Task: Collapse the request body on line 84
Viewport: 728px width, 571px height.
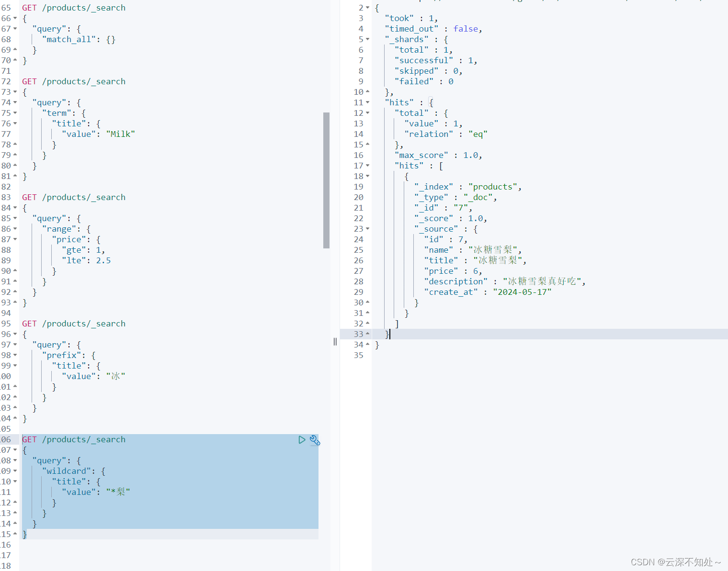Action: [15, 208]
